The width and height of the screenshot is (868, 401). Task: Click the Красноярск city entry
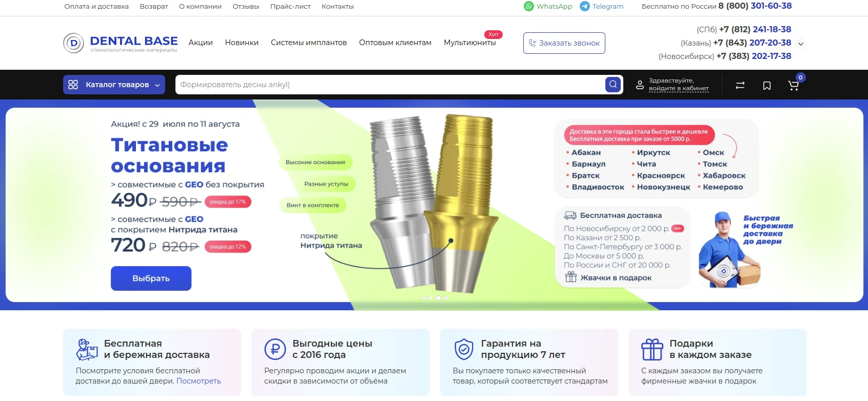click(661, 175)
